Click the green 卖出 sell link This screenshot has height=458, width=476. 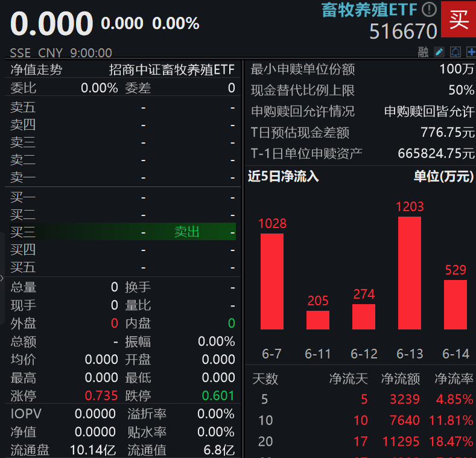point(186,232)
